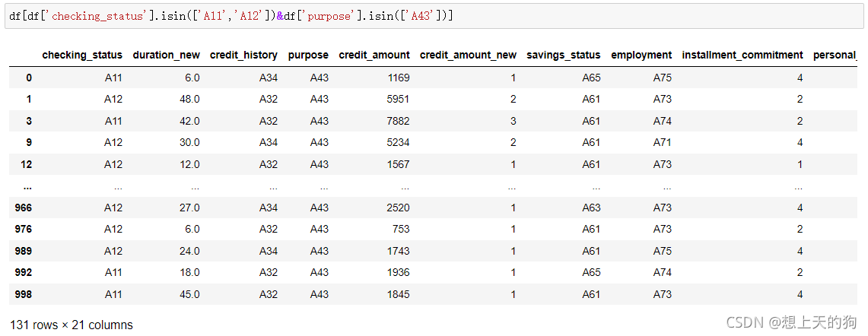Click duration value 12.0
The image size is (868, 336).
(189, 164)
